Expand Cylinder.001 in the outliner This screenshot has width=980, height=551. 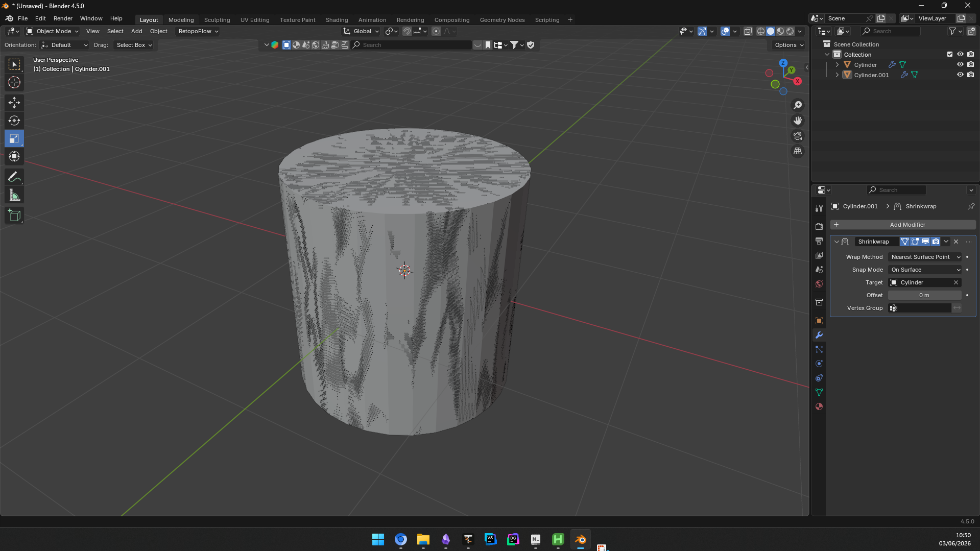click(x=837, y=75)
